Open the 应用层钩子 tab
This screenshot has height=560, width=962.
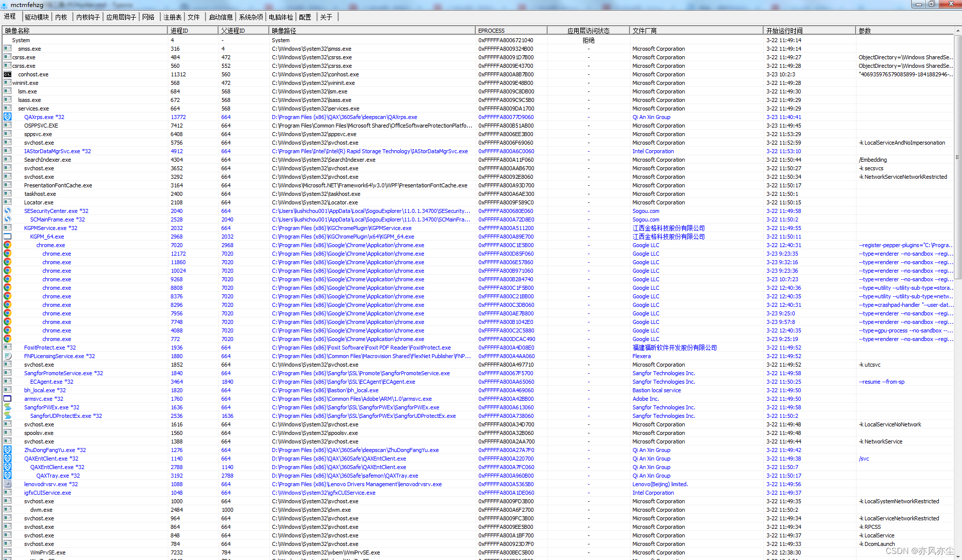(x=121, y=17)
